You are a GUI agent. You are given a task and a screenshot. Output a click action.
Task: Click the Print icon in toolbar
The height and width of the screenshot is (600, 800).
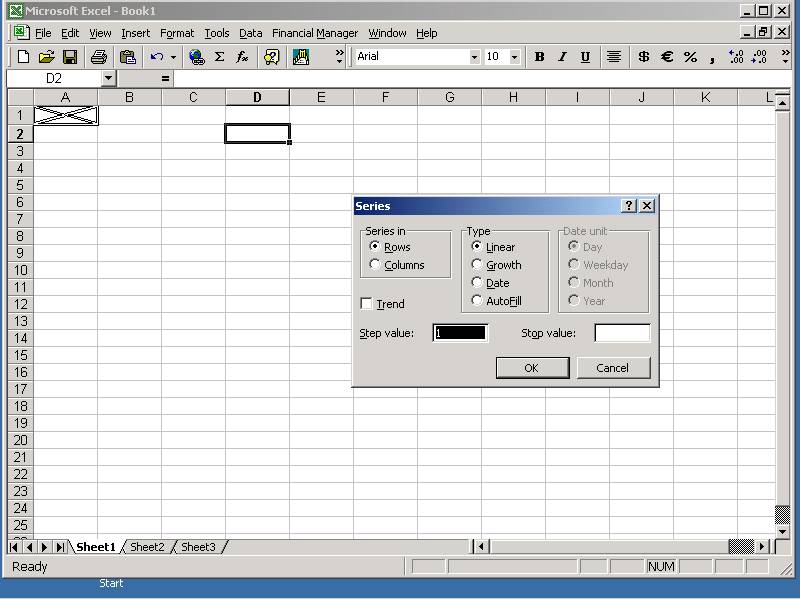coord(98,57)
